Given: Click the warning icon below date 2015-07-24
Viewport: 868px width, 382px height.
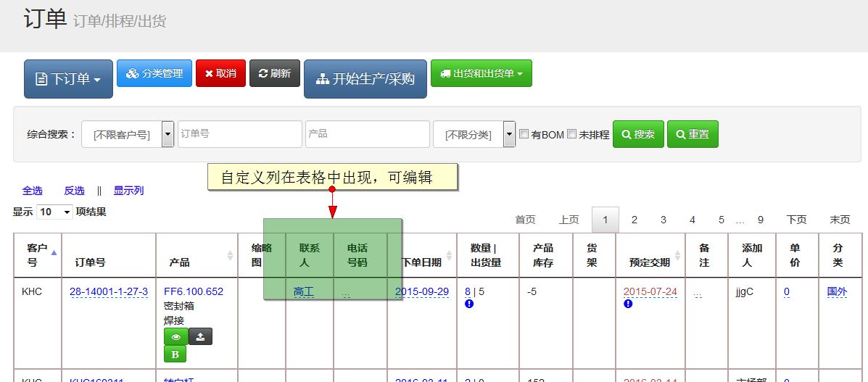Looking at the screenshot, I should (627, 304).
